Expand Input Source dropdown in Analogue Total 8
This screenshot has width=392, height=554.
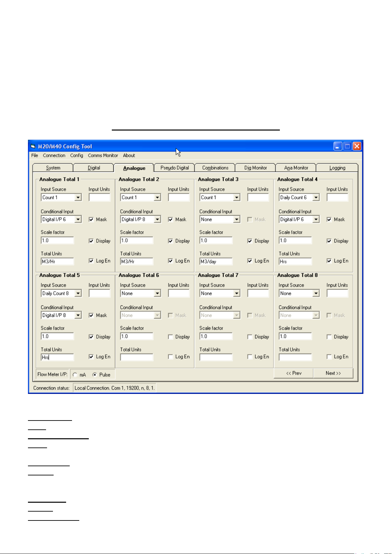pyautogui.click(x=316, y=294)
